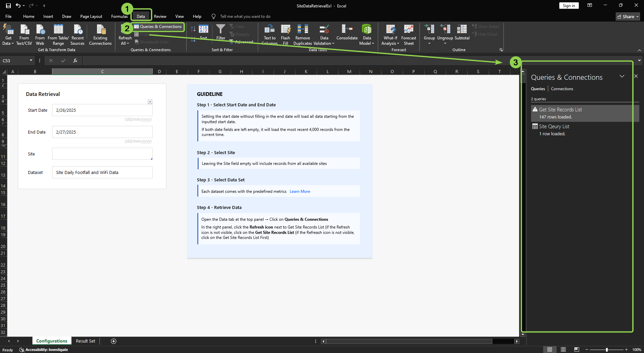644x353 pixels.
Task: Click the Site input cell
Action: coord(102,154)
